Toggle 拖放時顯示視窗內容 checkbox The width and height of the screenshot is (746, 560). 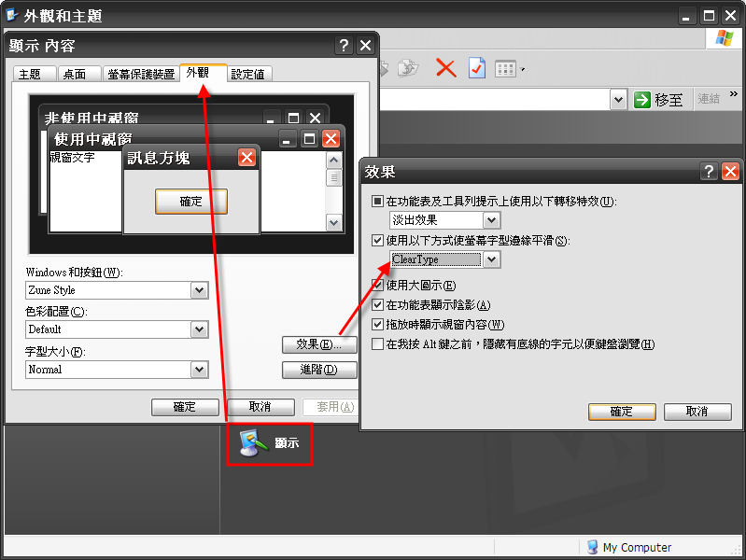coord(377,325)
